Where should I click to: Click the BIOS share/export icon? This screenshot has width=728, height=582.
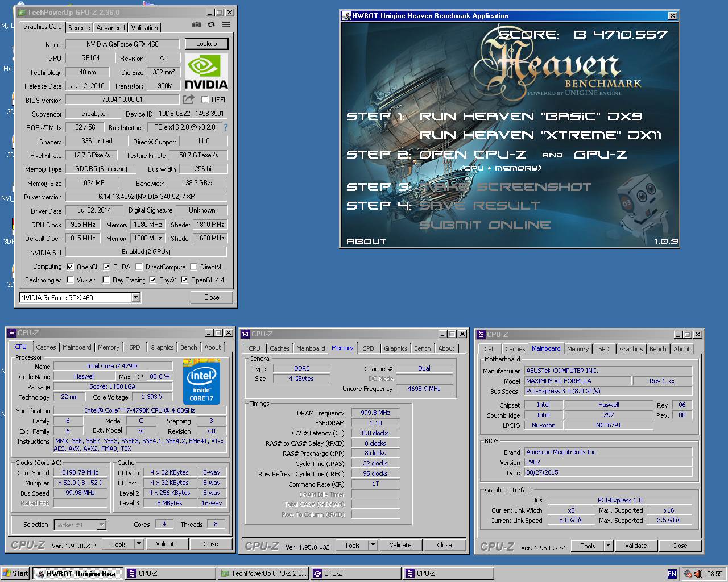click(x=188, y=99)
